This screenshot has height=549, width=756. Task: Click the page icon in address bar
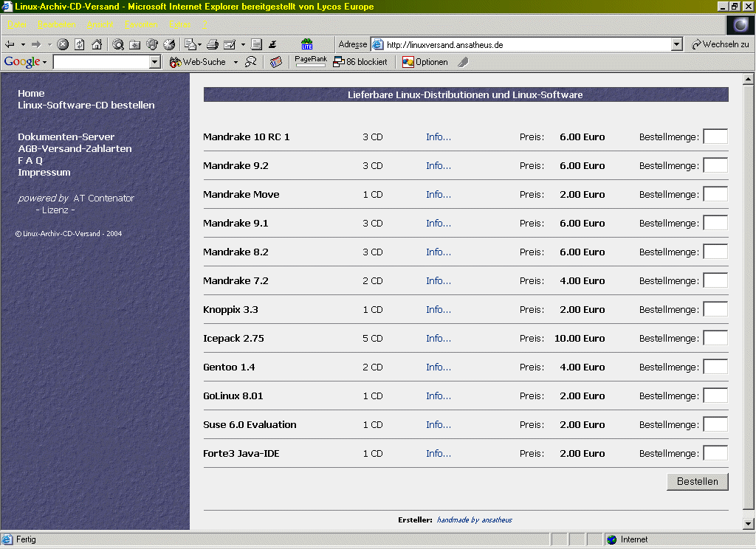(378, 44)
